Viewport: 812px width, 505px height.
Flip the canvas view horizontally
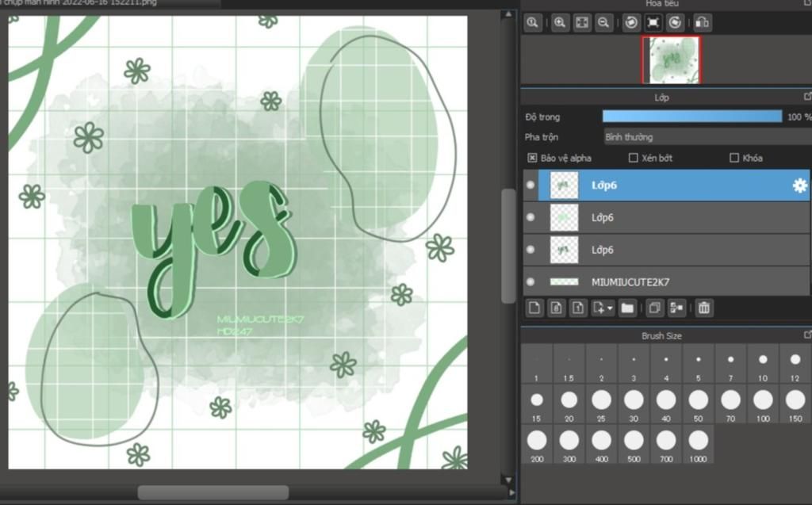(x=702, y=23)
